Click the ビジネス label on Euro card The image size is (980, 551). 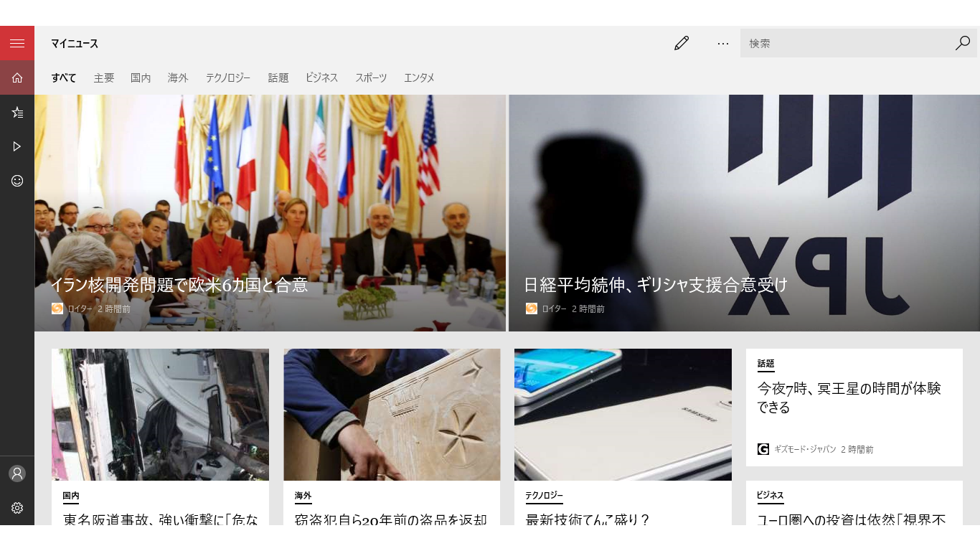pyautogui.click(x=771, y=496)
